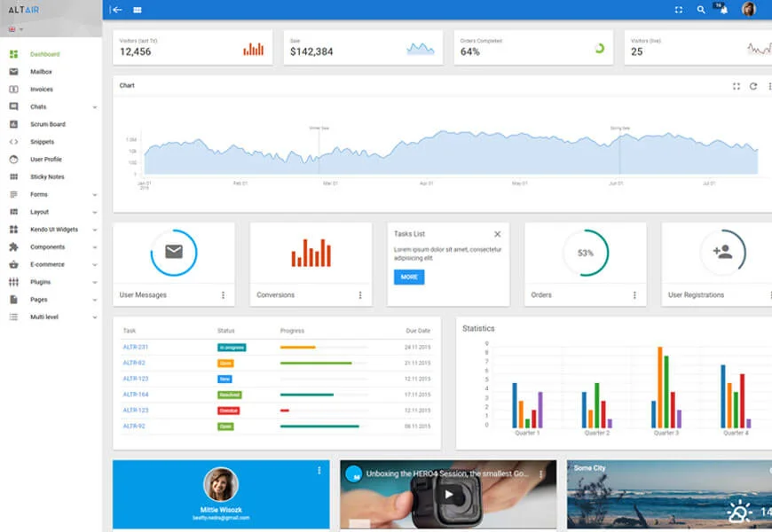Click the Altair logo
772x532 pixels.
tap(24, 10)
